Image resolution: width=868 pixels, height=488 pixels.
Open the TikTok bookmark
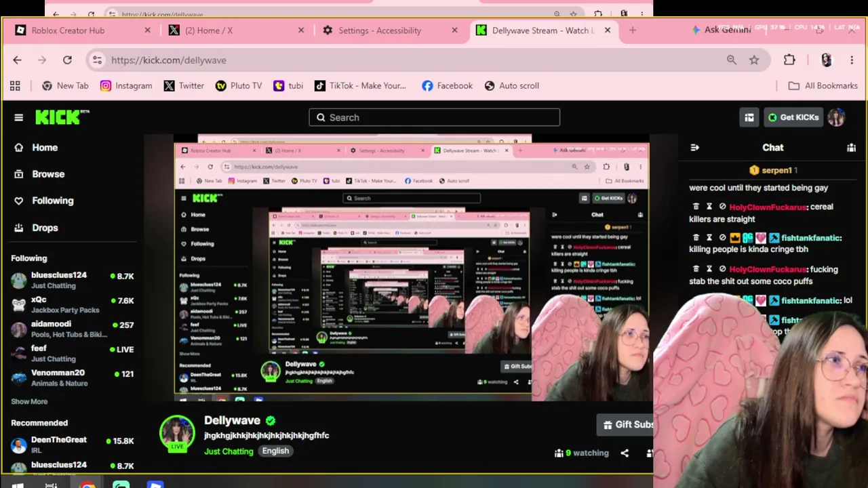tap(360, 86)
